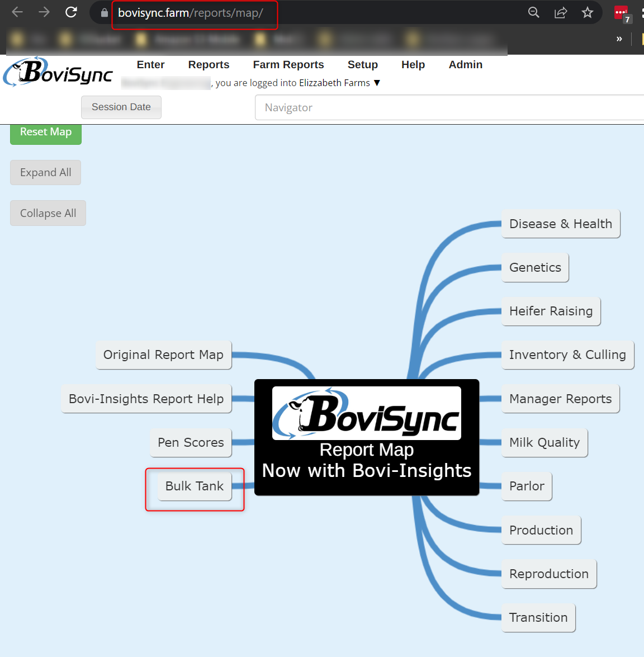The height and width of the screenshot is (657, 644).
Task: Bookmark this page with the star icon
Action: (x=588, y=12)
